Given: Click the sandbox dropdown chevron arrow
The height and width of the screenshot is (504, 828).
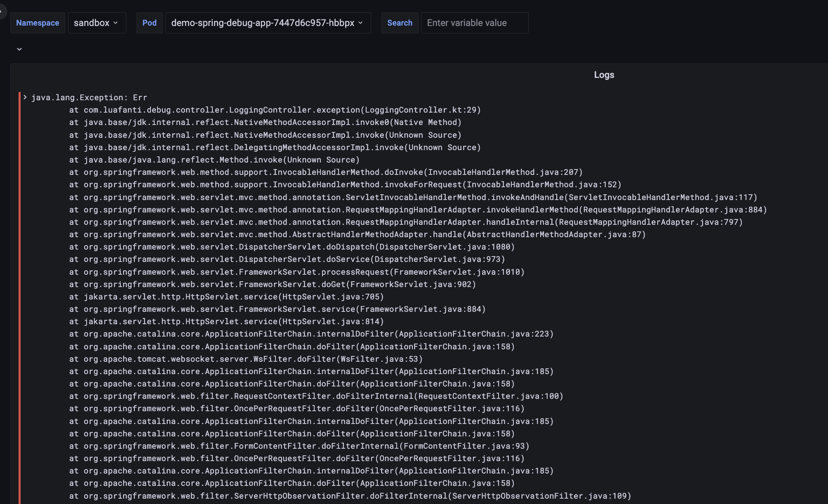Looking at the screenshot, I should (x=116, y=23).
